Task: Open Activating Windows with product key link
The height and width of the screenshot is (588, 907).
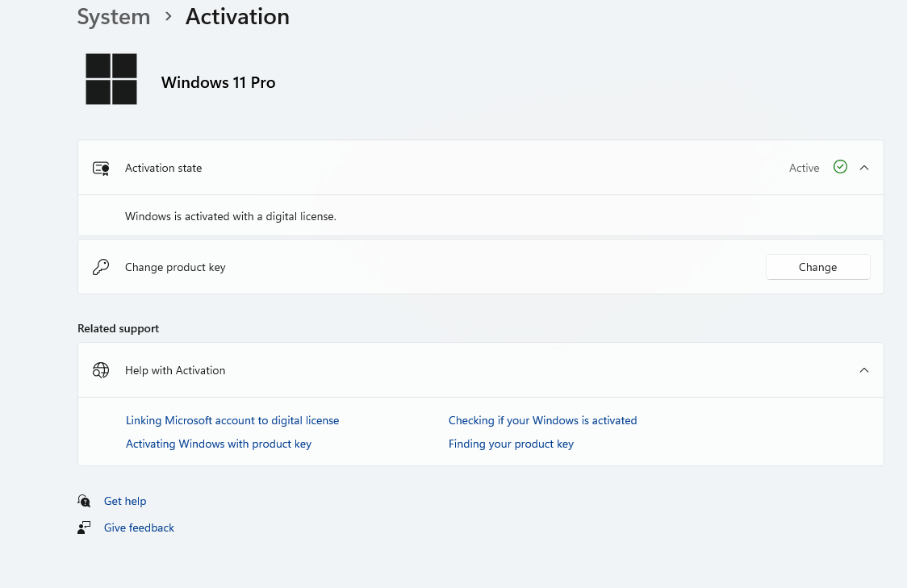Action: (x=219, y=444)
